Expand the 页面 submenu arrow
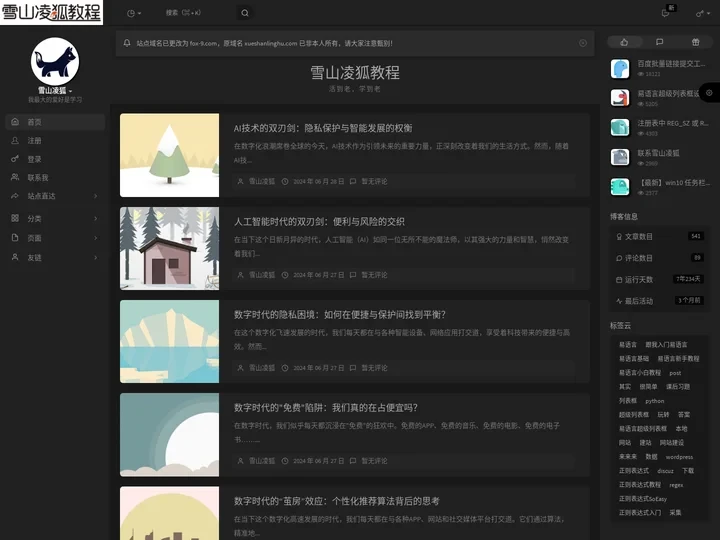720x540 pixels. (96, 238)
